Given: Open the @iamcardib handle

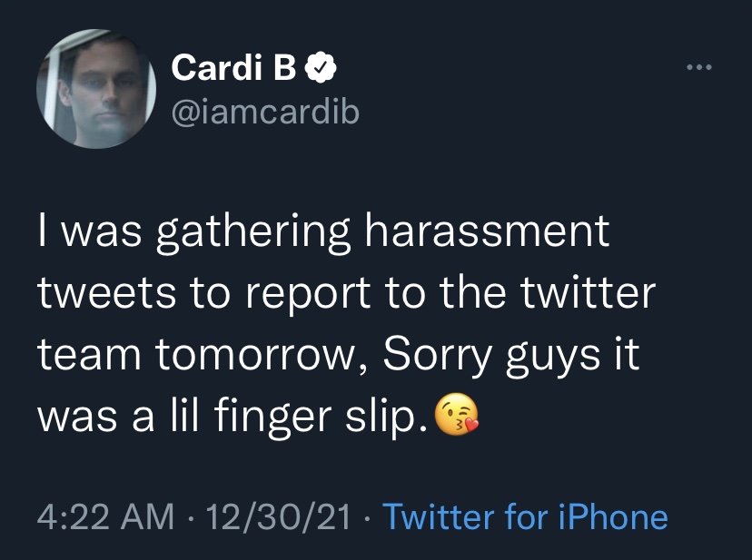Looking at the screenshot, I should point(265,113).
